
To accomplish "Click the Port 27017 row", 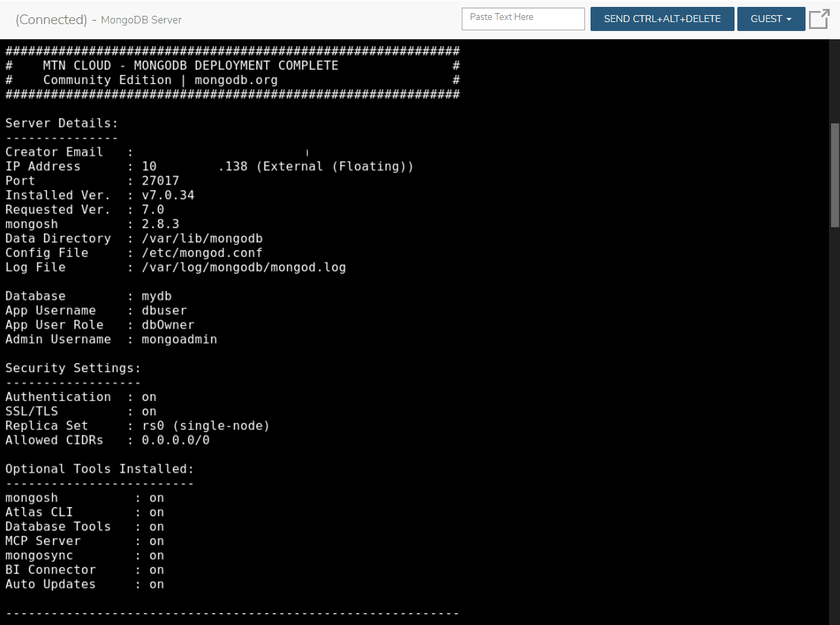I will pyautogui.click(x=92, y=181).
